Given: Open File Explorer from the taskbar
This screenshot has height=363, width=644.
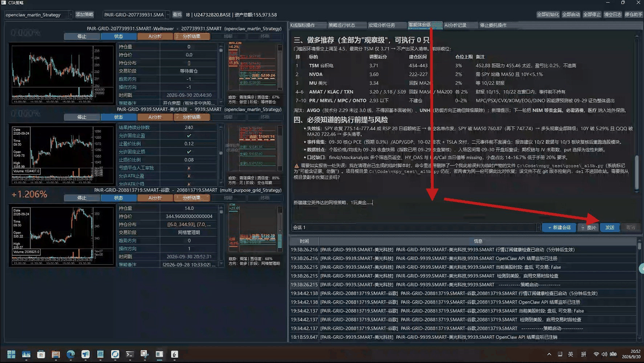Looking at the screenshot, I should (56, 354).
